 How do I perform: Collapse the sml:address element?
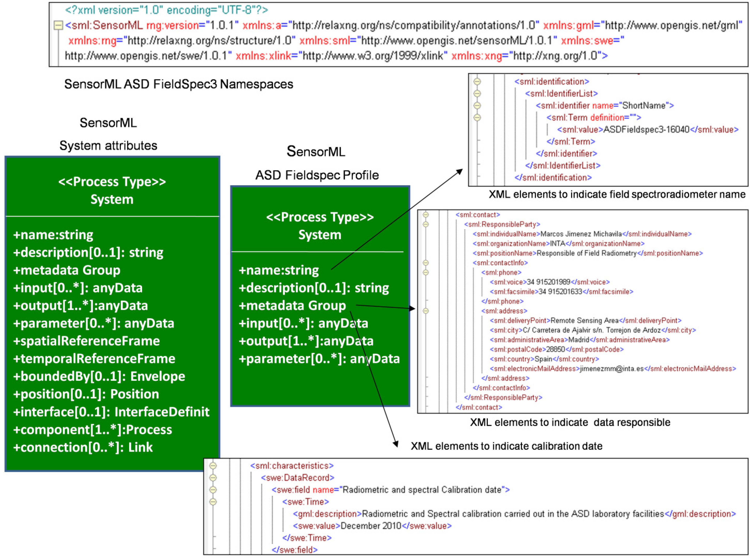(426, 311)
